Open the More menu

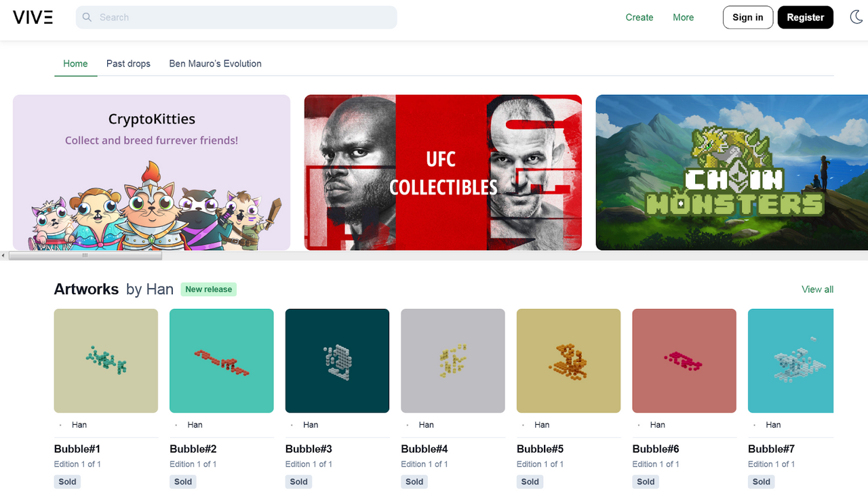pos(683,18)
